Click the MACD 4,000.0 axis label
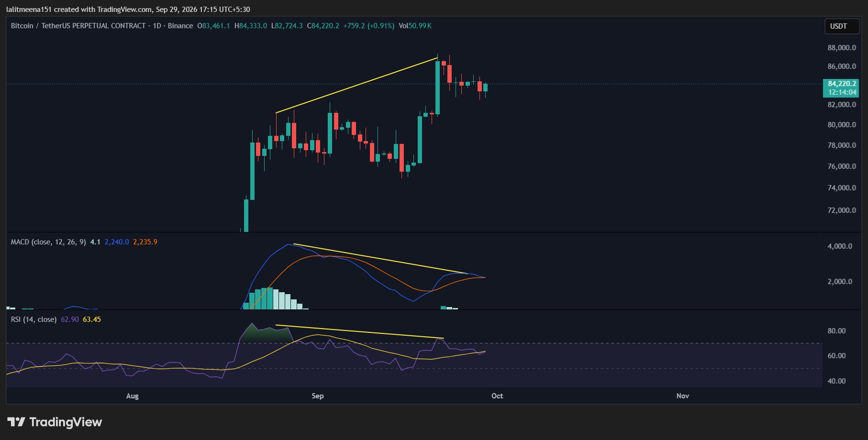This screenshot has height=440, width=868. click(840, 246)
